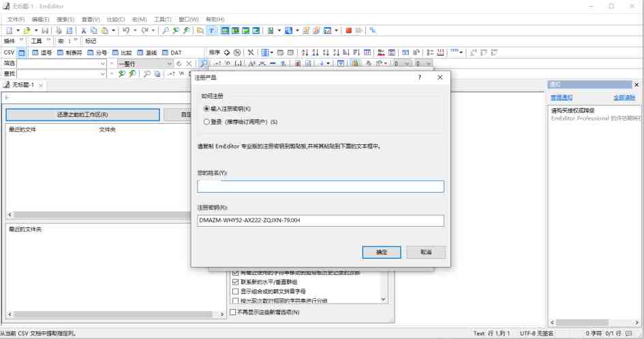Click 还原之前的工作区(R) button
This screenshot has width=644, height=339.
pyautogui.click(x=82, y=115)
